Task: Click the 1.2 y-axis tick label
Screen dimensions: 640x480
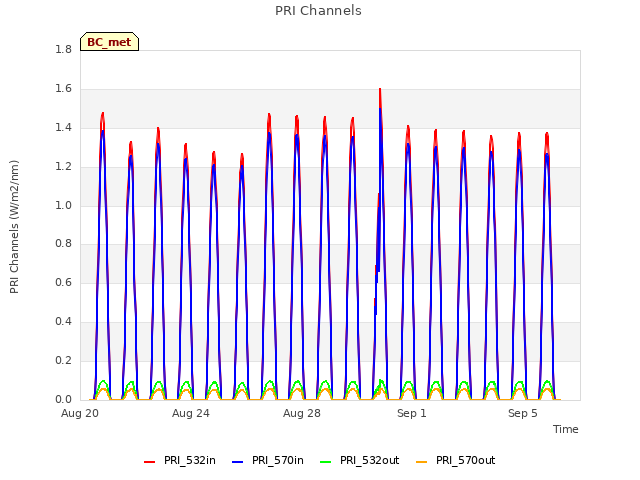Action: coord(63,167)
